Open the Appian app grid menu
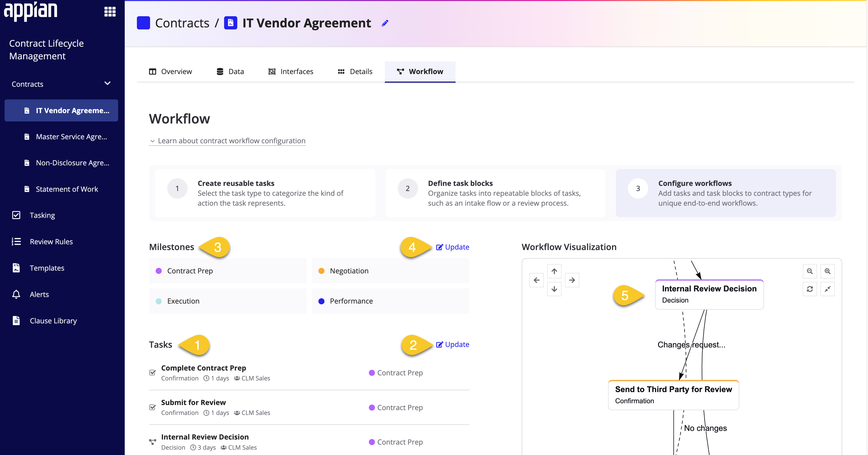The width and height of the screenshot is (868, 455). (110, 12)
